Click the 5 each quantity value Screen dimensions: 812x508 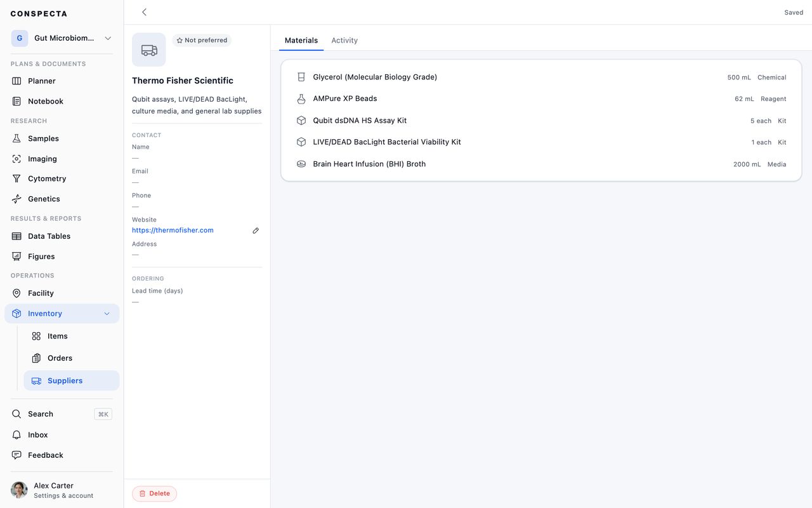(x=761, y=121)
